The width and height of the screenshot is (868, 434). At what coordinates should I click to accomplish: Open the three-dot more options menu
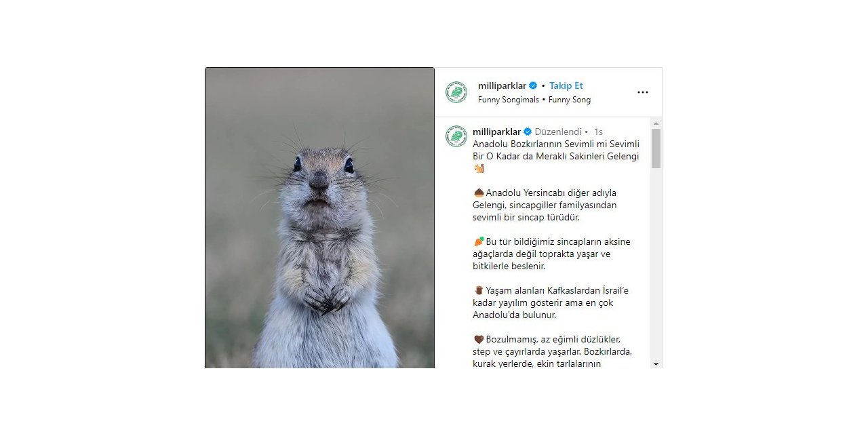(642, 92)
